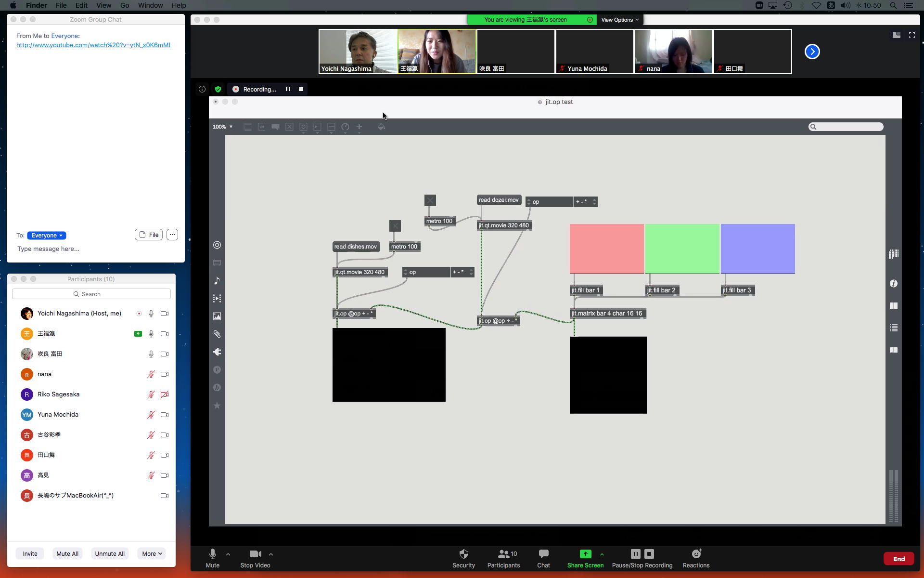
Task: Click the Mute All button
Action: tap(67, 553)
